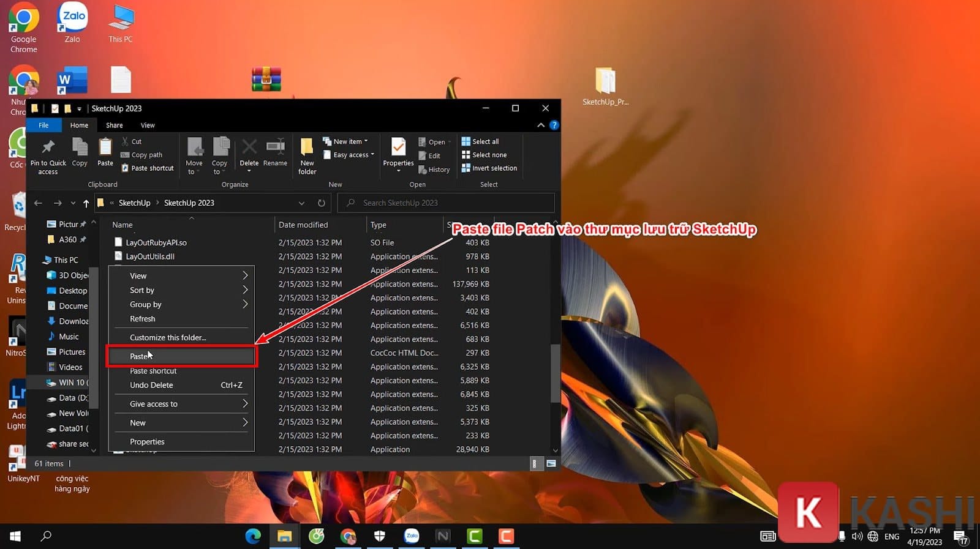
Task: Refresh the folder using the address bar icon
Action: click(x=321, y=203)
